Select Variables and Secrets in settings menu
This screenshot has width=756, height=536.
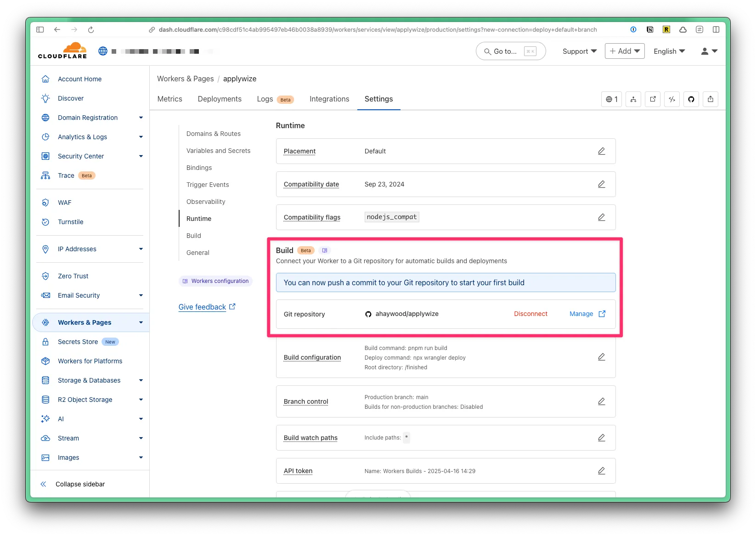(x=218, y=151)
